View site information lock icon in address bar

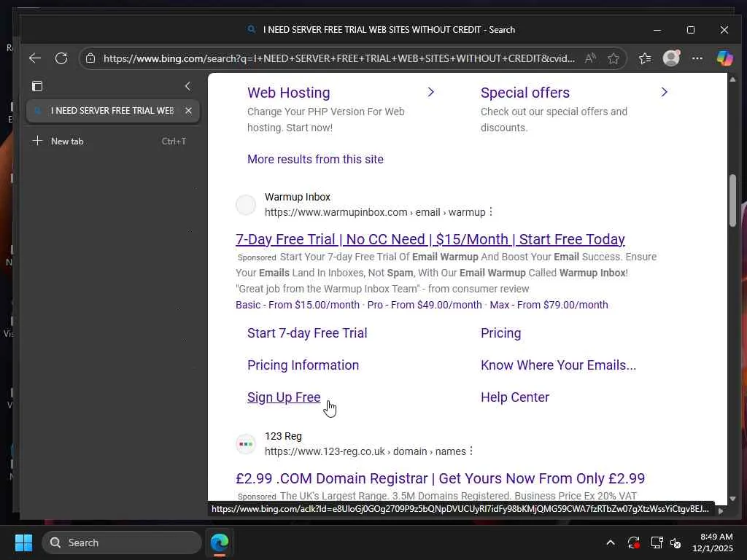pyautogui.click(x=90, y=58)
